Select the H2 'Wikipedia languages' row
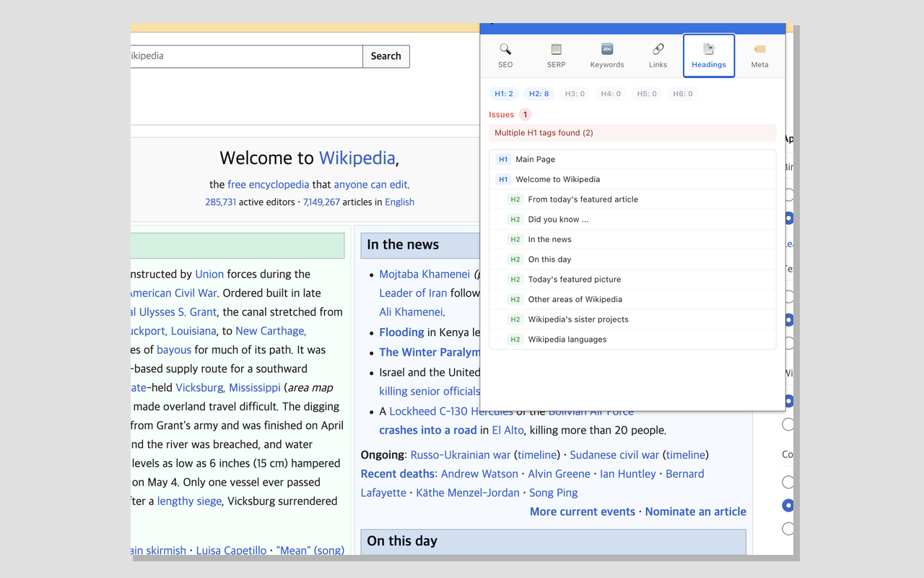The image size is (924, 578). click(632, 339)
